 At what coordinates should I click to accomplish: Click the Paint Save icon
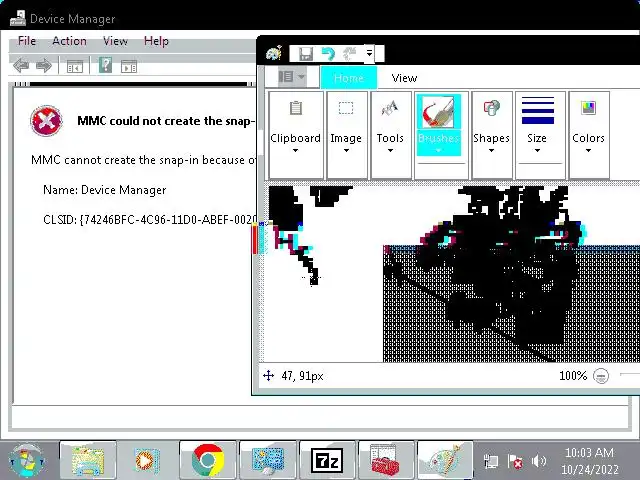pyautogui.click(x=306, y=53)
